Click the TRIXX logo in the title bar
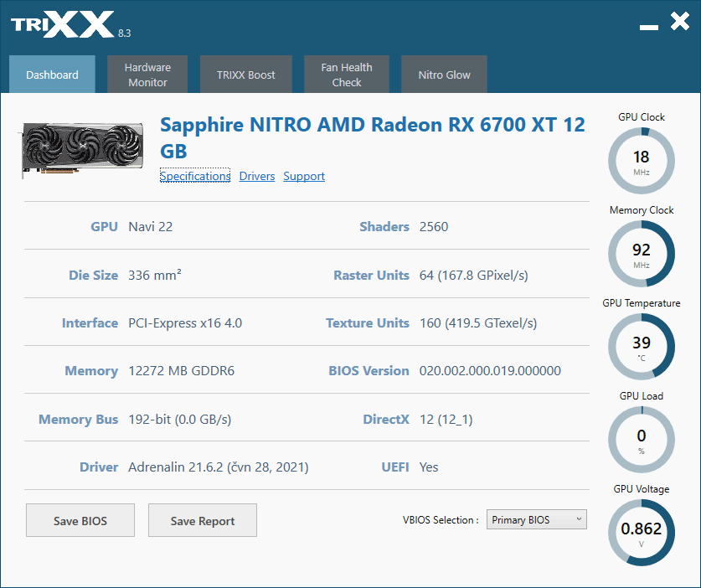This screenshot has width=701, height=588. (x=59, y=24)
